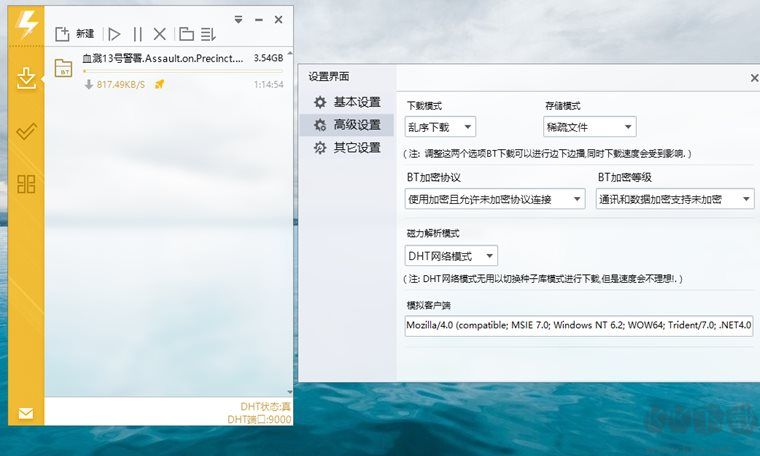760x456 pixels.
Task: Click the rocket acceleration icon
Action: tap(159, 84)
